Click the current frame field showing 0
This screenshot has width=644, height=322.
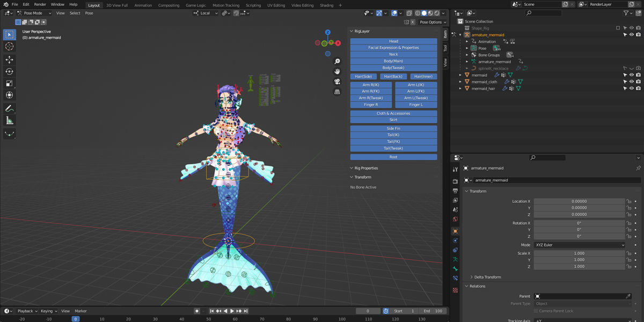coord(368,311)
